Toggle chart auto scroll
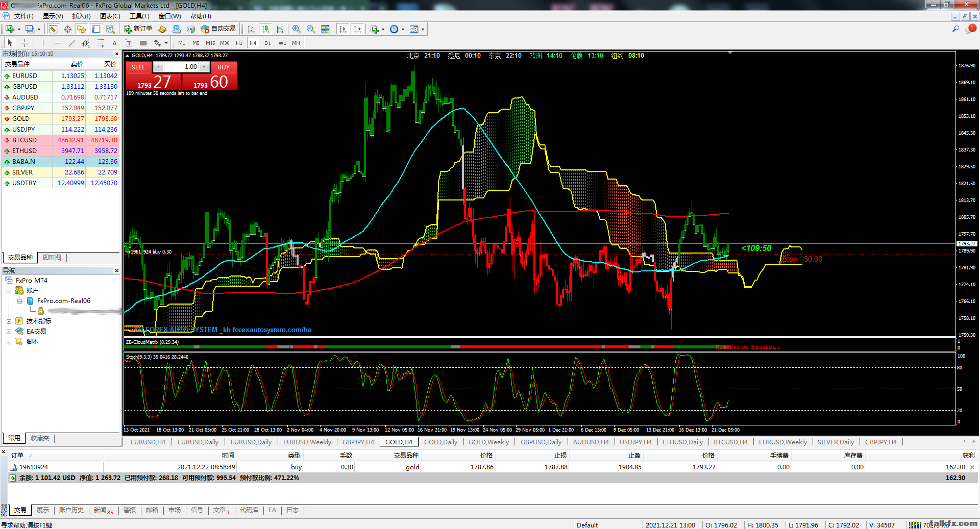 coord(343,29)
